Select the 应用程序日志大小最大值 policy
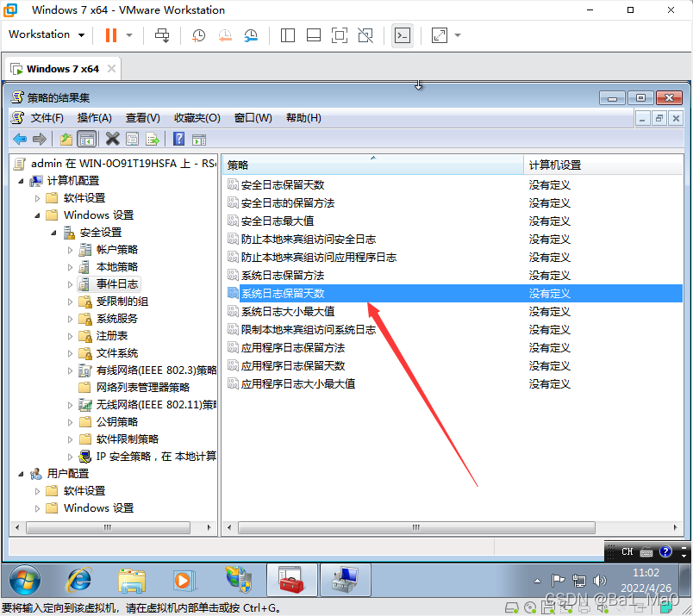Viewport: 693px width, 616px height. coord(298,383)
